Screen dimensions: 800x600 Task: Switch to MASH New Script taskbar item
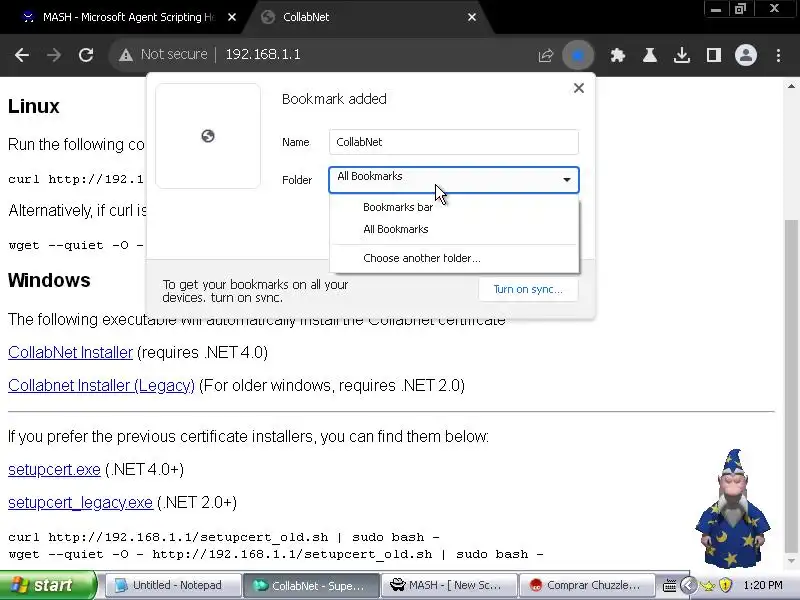point(449,585)
